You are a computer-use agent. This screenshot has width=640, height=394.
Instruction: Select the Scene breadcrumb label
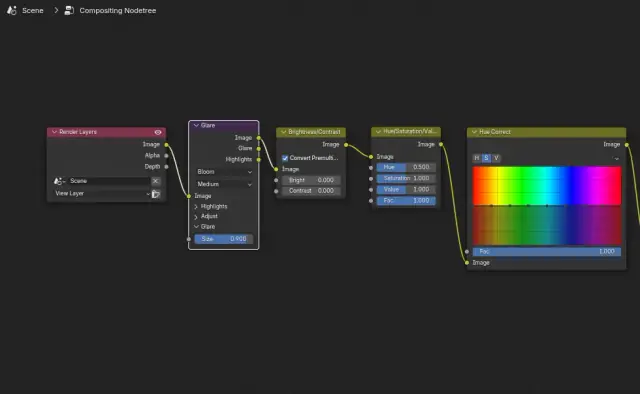pos(33,11)
